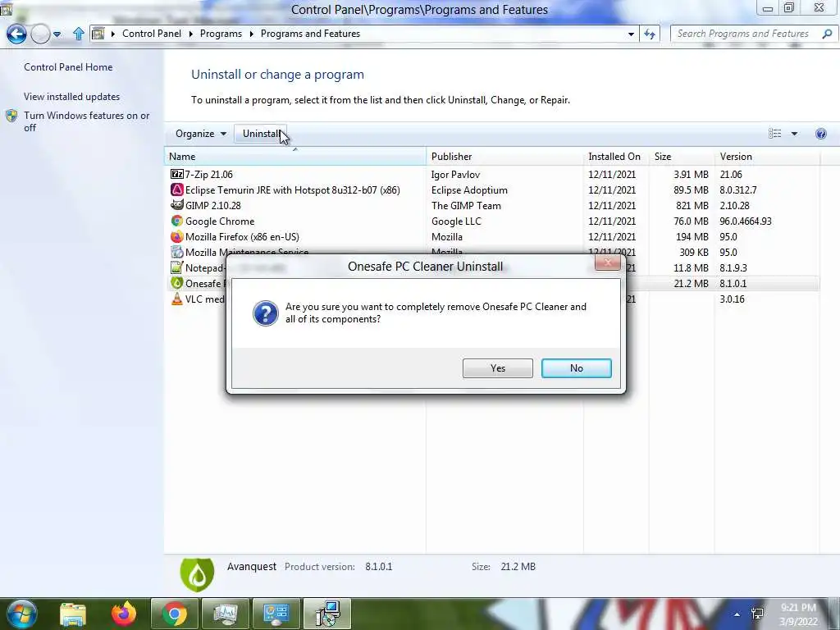Click the Uninstall toolbar button
840x630 pixels.
click(260, 134)
